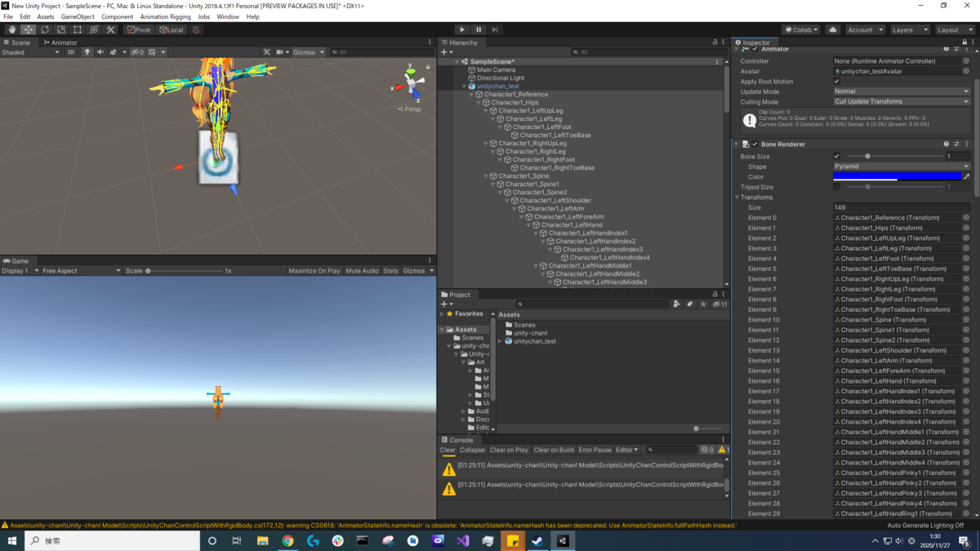This screenshot has width=980, height=551.
Task: Toggle scene audio icon
Action: (100, 52)
